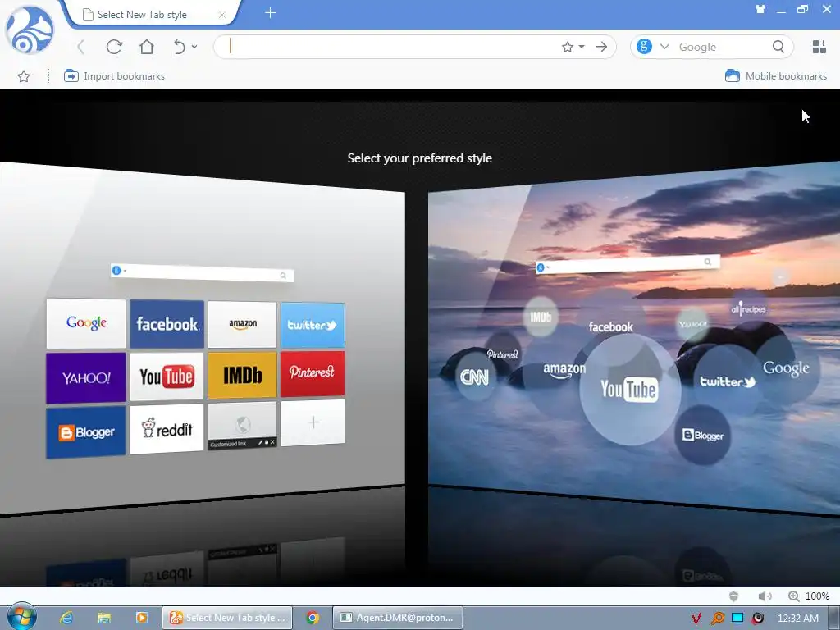This screenshot has width=840, height=630.
Task: Click the Blogger tile in the classic preview
Action: (86, 432)
